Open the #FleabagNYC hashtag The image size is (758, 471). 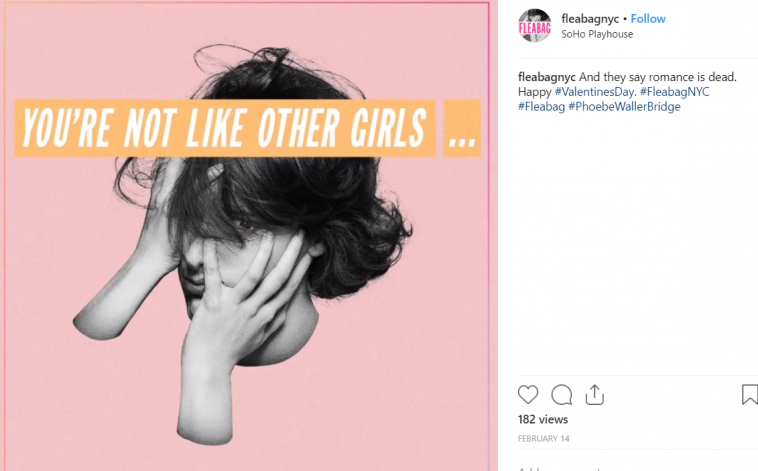tap(674, 92)
